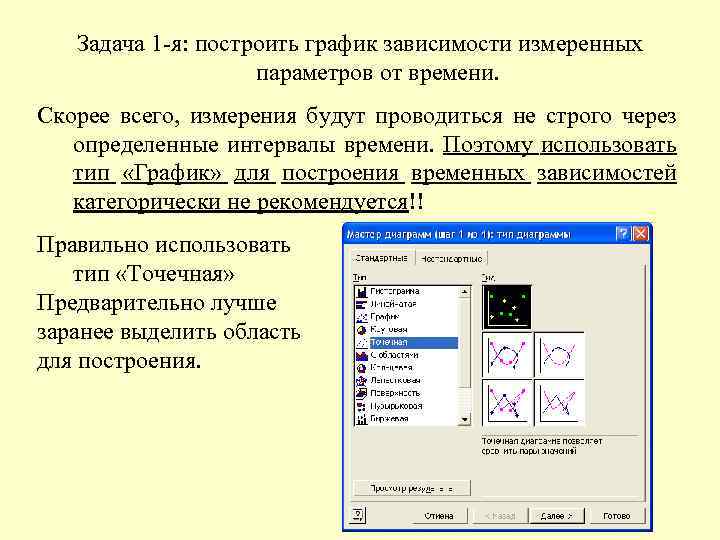This screenshot has width=720, height=540.
Task: Close the Мастер диаграмм dialog
Action: tap(640, 234)
